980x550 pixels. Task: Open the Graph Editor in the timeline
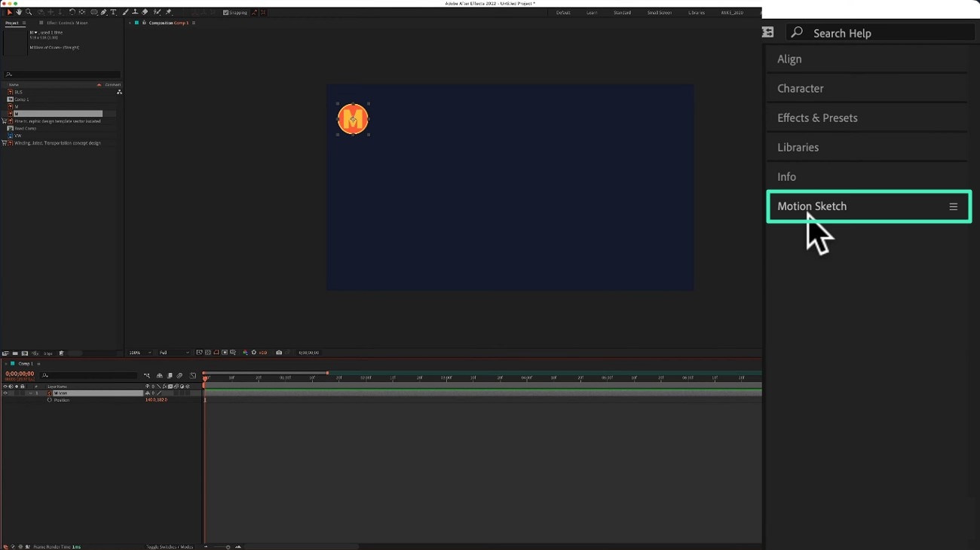coord(193,375)
